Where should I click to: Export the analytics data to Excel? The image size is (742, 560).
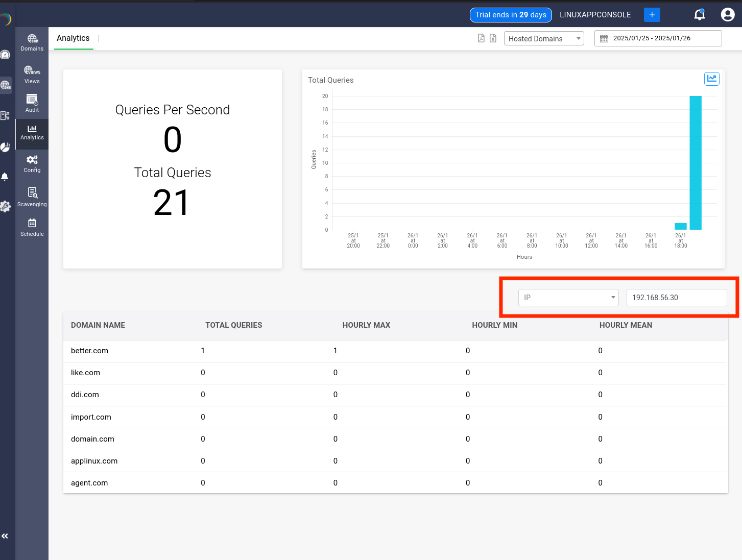tap(492, 38)
